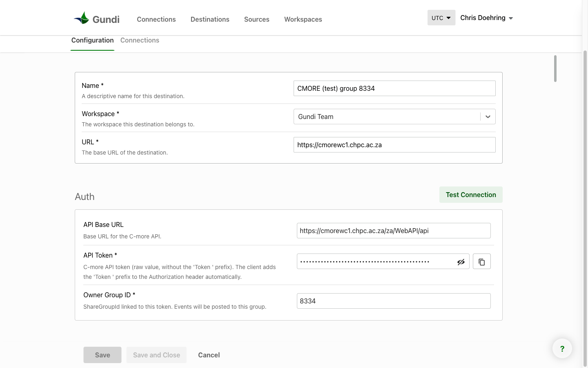The image size is (588, 368).
Task: Open the Chris Doehring user menu
Action: [487, 18]
